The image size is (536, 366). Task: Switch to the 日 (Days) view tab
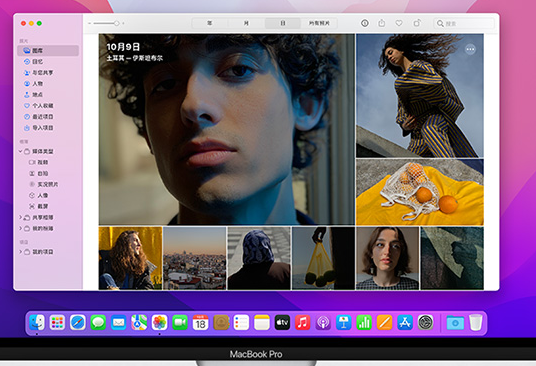tap(283, 23)
